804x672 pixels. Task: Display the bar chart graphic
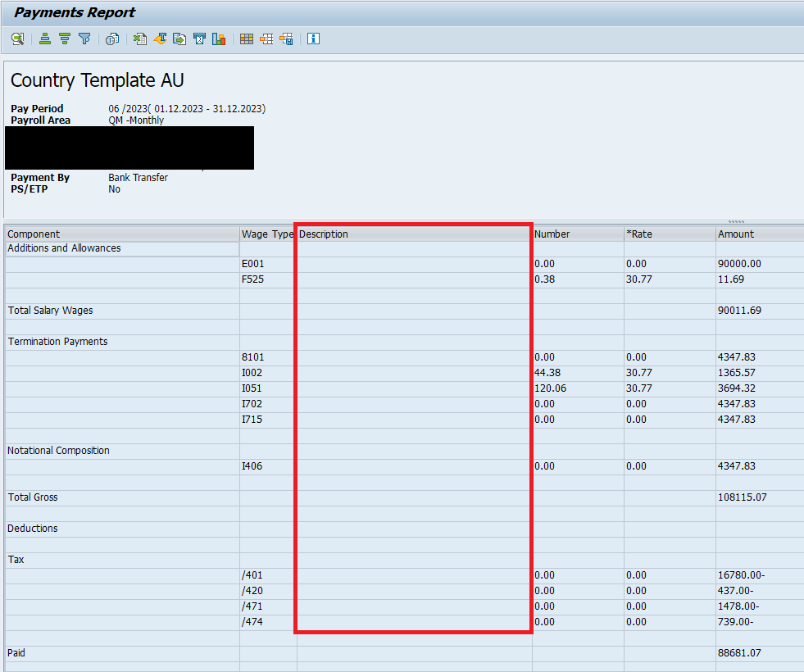219,39
